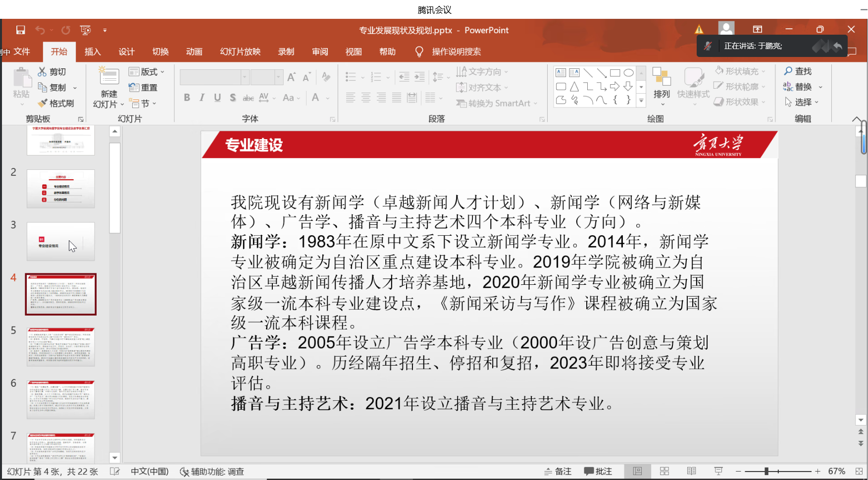Screen dimensions: 868x480
Task: Click the Cut scissors icon
Action: (43, 72)
